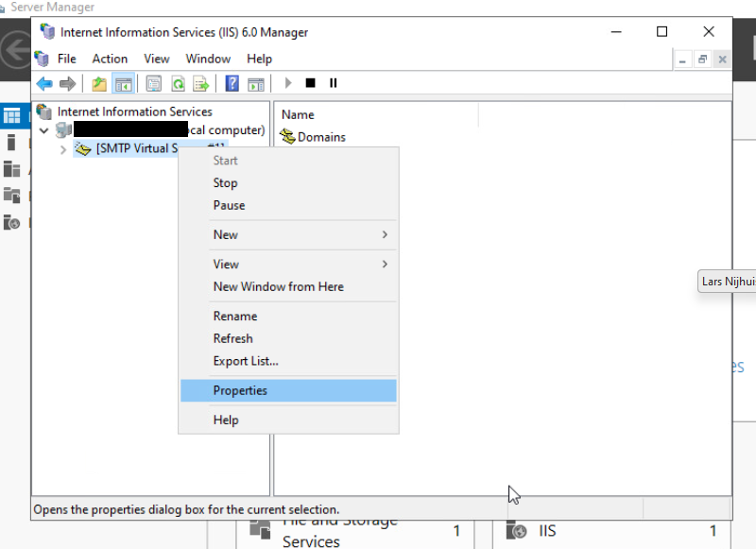
Task: Open the New submenu arrow
Action: (385, 234)
